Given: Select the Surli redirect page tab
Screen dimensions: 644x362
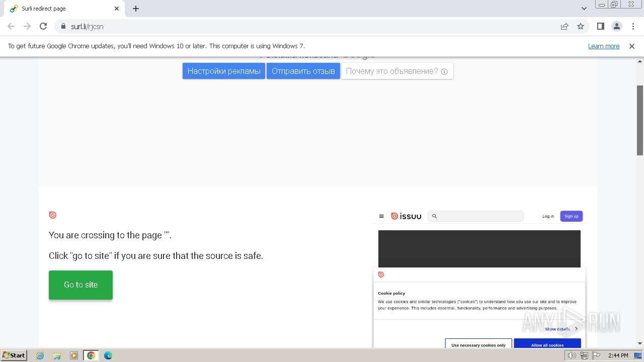Looking at the screenshot, I should (64, 9).
